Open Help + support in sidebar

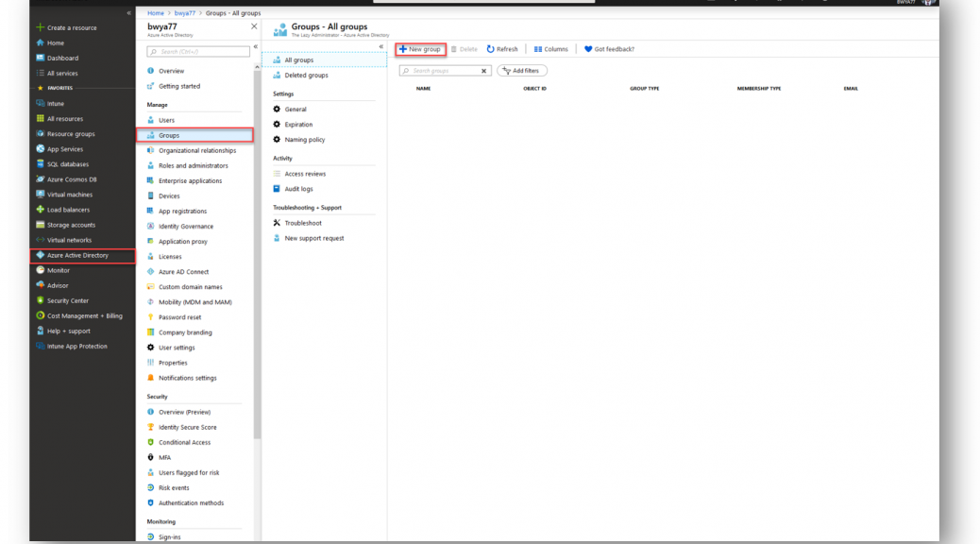[x=63, y=331]
